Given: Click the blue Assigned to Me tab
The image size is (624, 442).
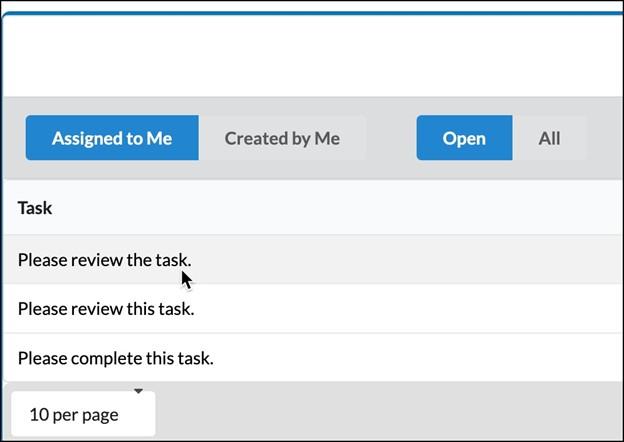Looking at the screenshot, I should click(112, 138).
